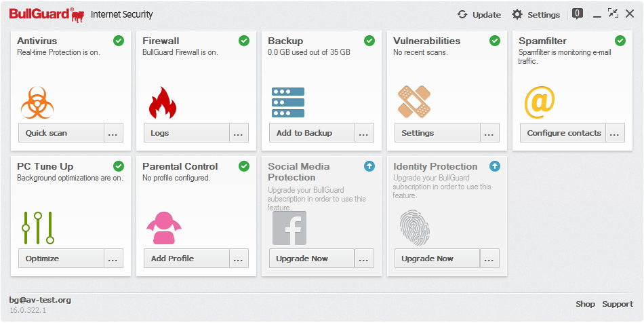This screenshot has height=323, width=644.
Task: Click the green status checkmark on Antivirus
Action: coord(119,41)
